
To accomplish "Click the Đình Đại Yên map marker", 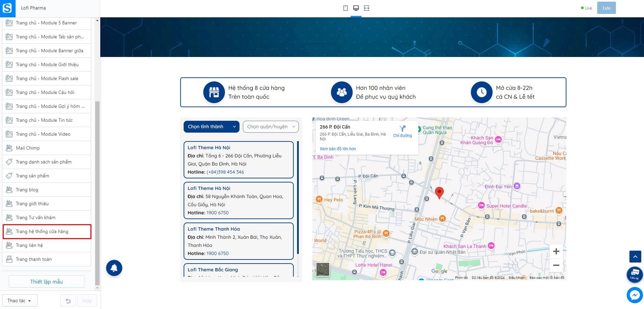I will pos(517,186).
